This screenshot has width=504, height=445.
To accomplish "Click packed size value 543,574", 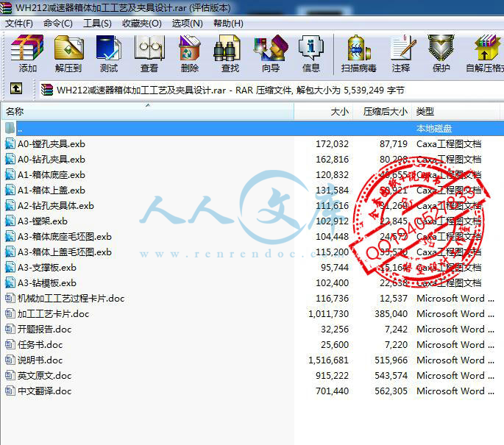I will 391,375.
